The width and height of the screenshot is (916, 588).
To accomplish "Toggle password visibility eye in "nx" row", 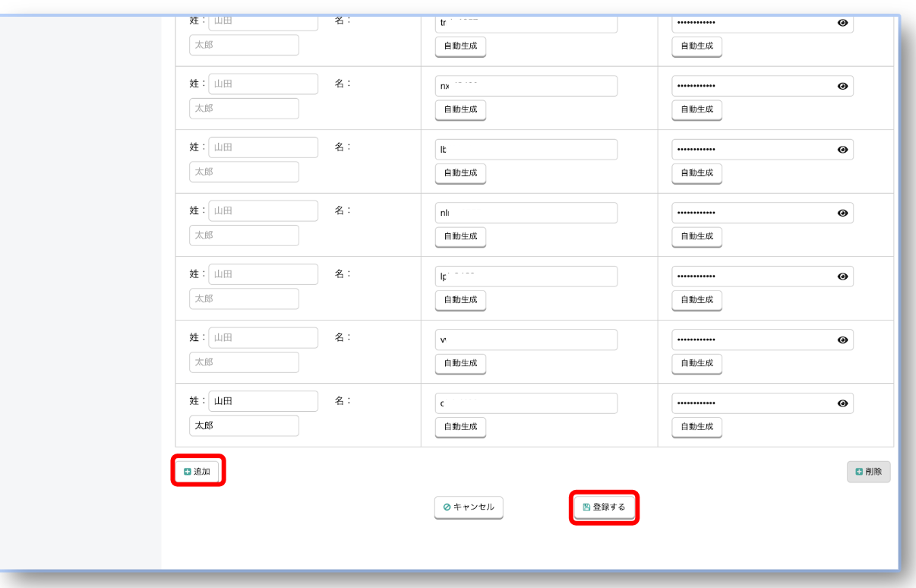I will [842, 86].
